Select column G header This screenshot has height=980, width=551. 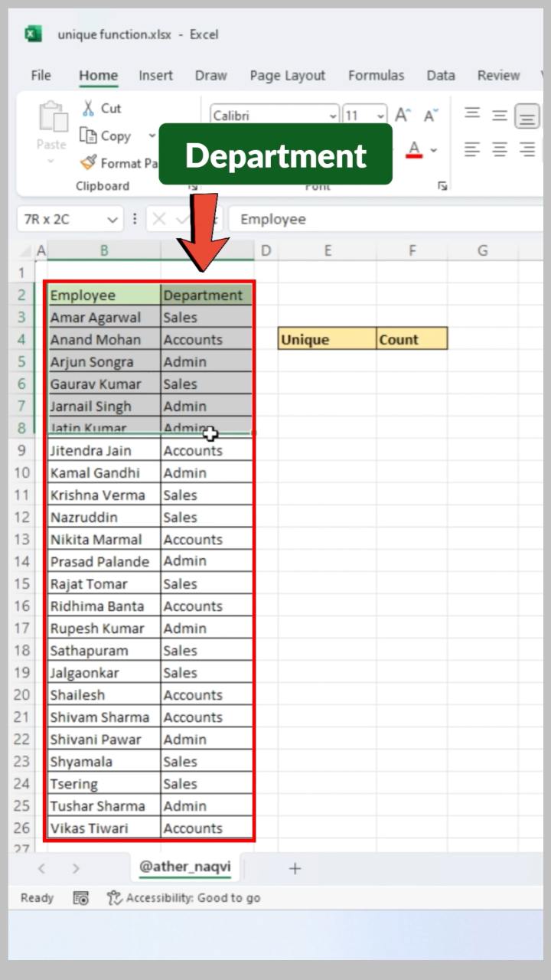pyautogui.click(x=483, y=250)
